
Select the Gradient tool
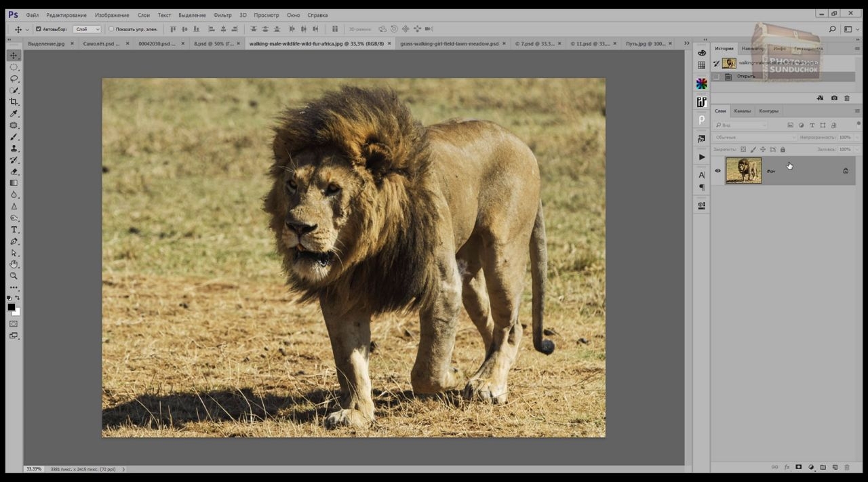[x=14, y=183]
